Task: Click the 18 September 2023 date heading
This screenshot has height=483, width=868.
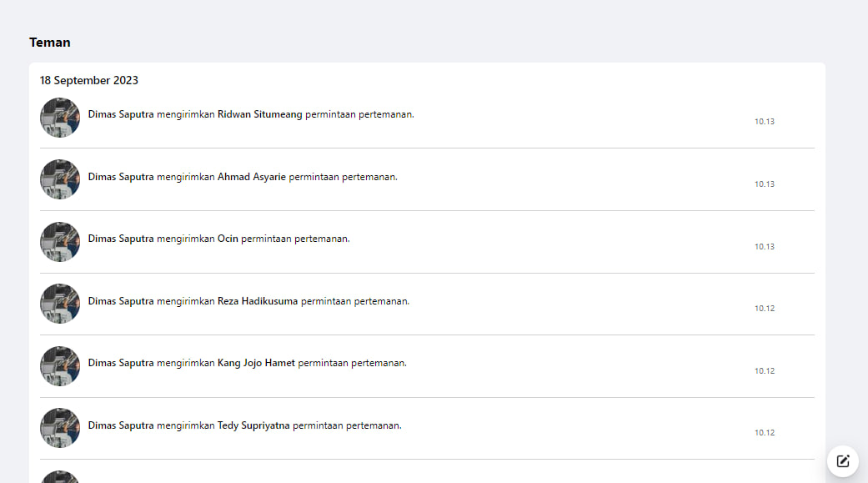Action: (x=89, y=81)
